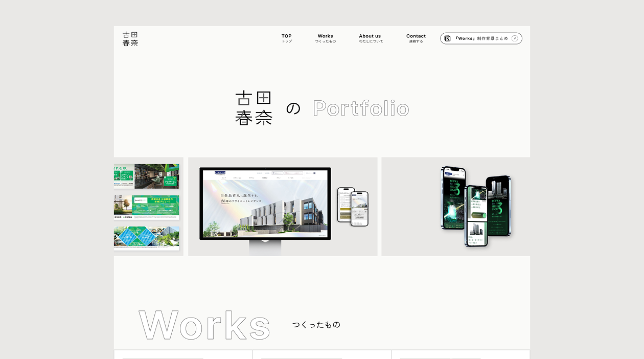
Task: Click the large 古田春奈 hero heading
Action: tap(254, 108)
